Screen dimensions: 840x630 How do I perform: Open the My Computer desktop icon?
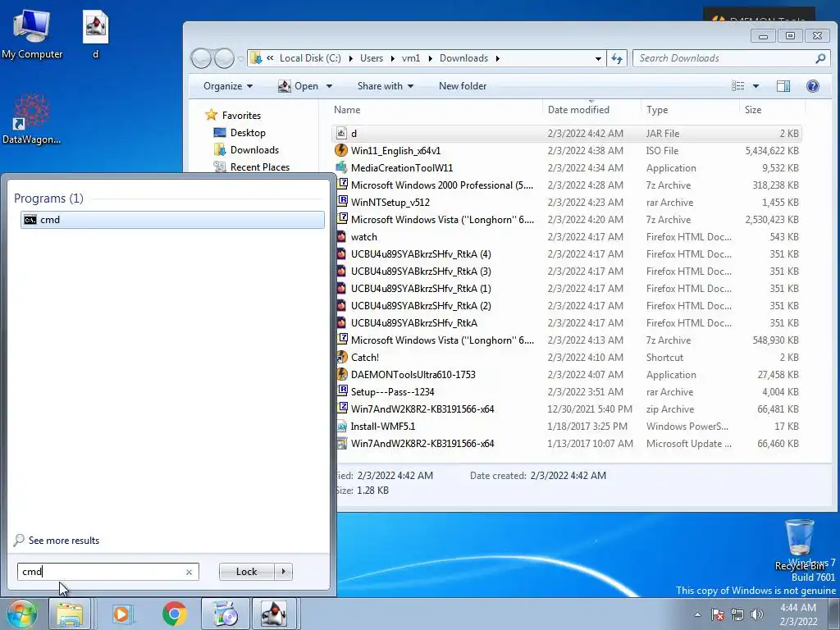32,34
